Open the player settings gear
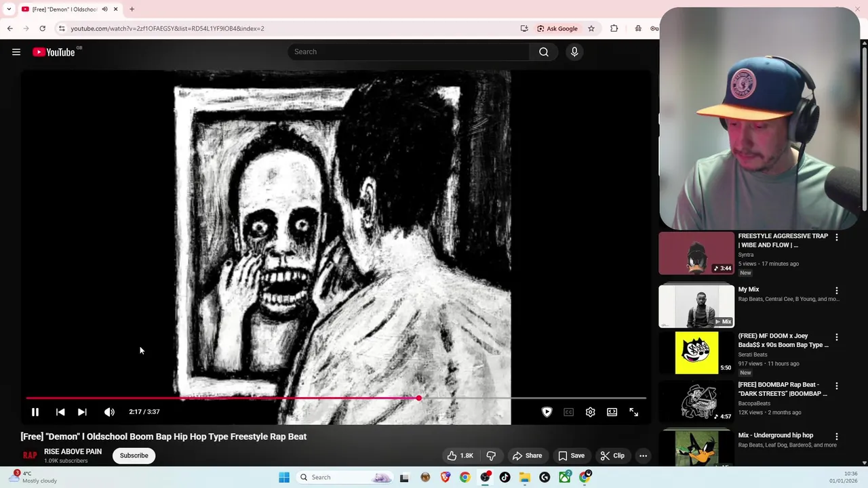This screenshot has height=488, width=868. (x=590, y=412)
